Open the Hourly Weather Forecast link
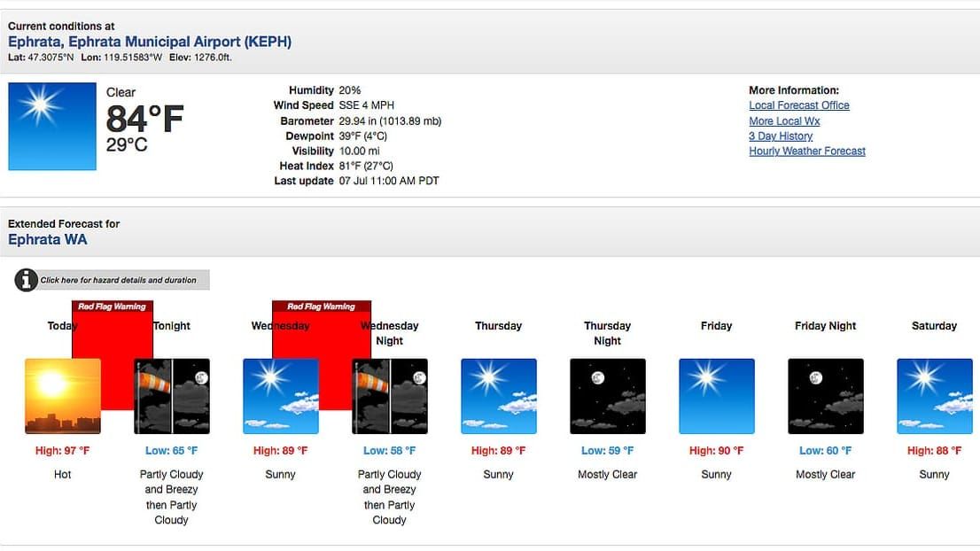The height and width of the screenshot is (551, 980). (x=807, y=151)
